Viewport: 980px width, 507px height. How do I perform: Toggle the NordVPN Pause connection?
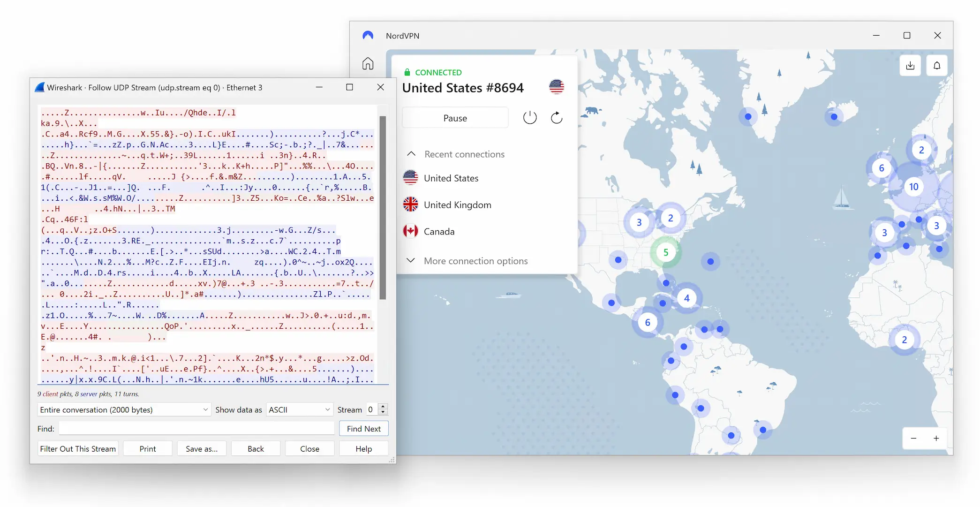coord(454,117)
